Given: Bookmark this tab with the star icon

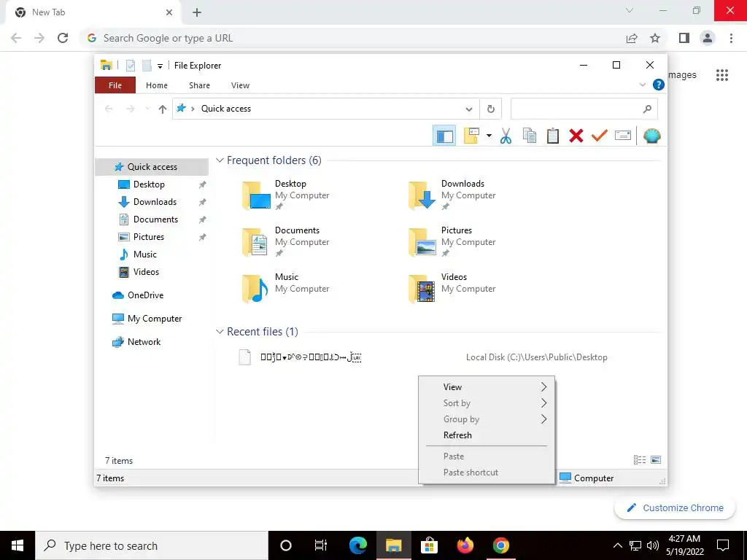Looking at the screenshot, I should click(655, 38).
